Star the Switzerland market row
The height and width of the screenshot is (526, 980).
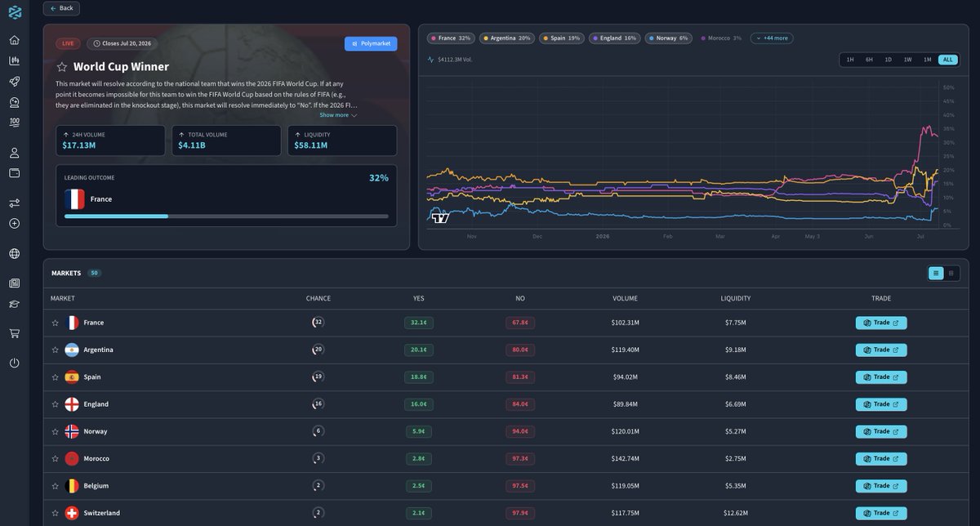56,513
